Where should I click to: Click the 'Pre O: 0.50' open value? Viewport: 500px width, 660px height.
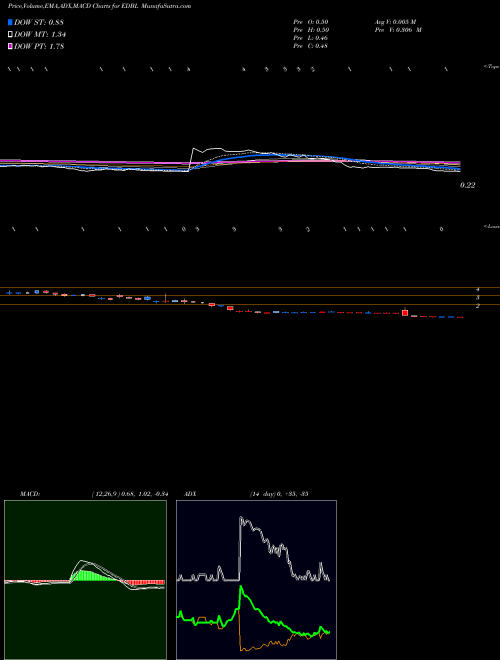click(x=311, y=21)
